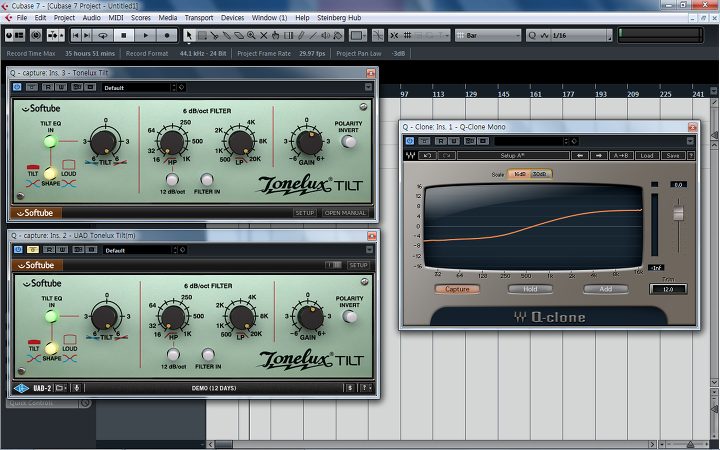This screenshot has height=450, width=720.
Task: Click the Q-Clone Trim value field
Action: (668, 289)
